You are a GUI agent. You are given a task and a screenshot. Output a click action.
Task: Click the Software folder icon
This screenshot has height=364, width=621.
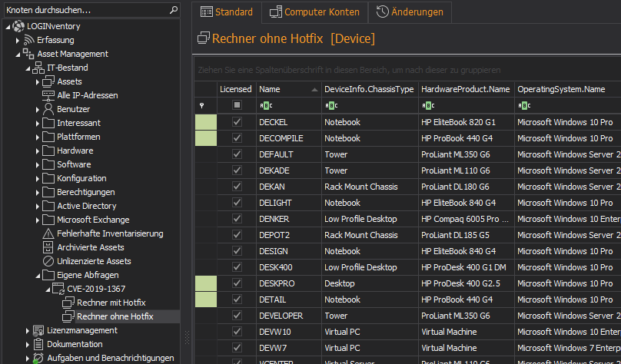[48, 164]
